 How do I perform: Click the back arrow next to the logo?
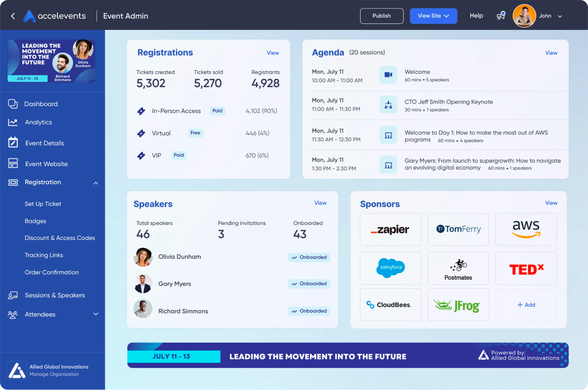click(x=13, y=16)
